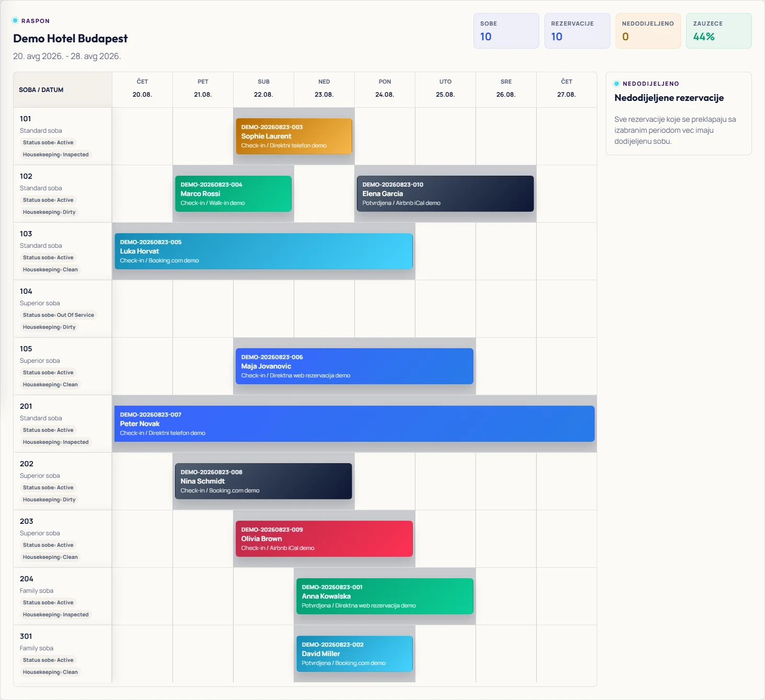Open the Nedodijeljeno summary card

(x=648, y=31)
